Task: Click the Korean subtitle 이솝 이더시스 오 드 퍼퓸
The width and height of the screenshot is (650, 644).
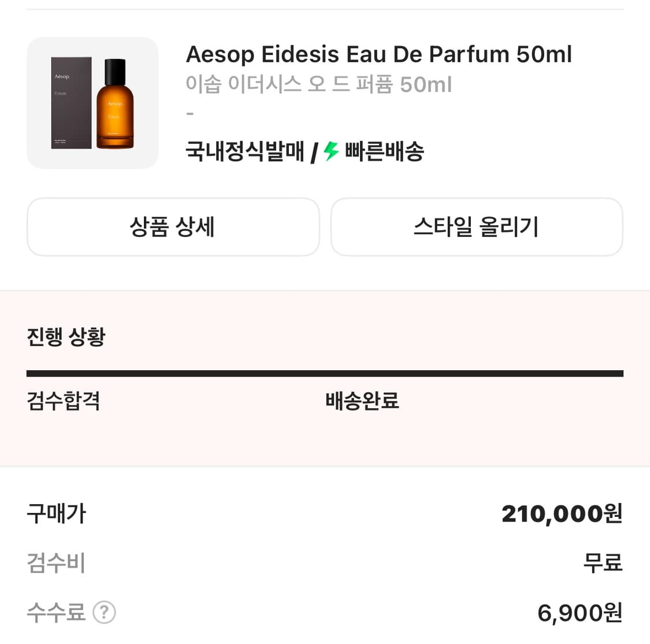Action: click(x=318, y=84)
